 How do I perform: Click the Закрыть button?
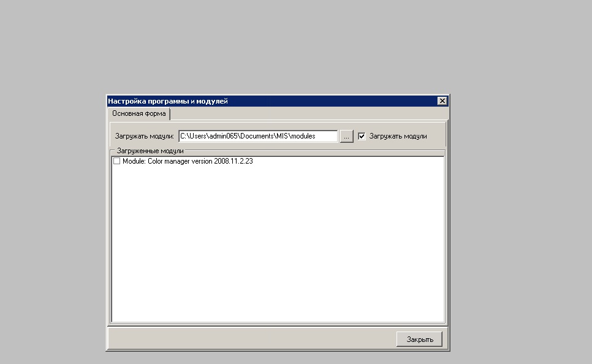419,339
